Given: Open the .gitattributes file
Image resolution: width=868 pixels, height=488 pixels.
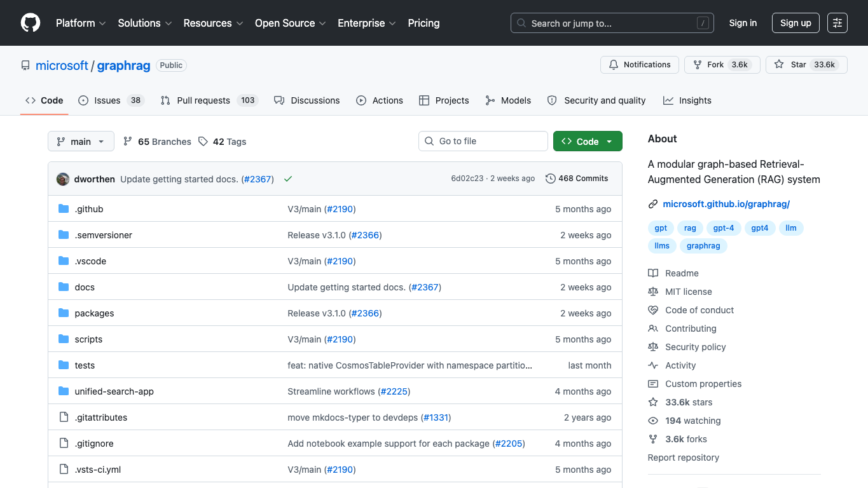Looking at the screenshot, I should tap(101, 417).
